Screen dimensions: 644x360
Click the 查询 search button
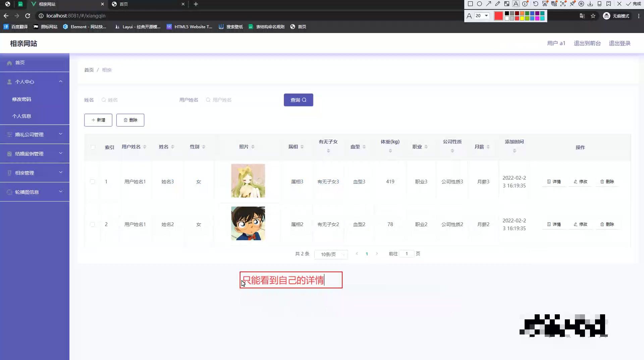[298, 100]
